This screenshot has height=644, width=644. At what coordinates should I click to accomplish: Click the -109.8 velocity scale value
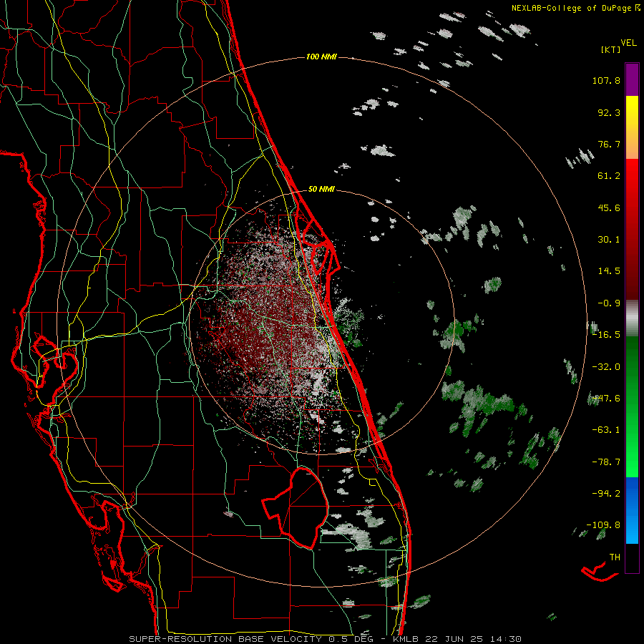pos(603,525)
